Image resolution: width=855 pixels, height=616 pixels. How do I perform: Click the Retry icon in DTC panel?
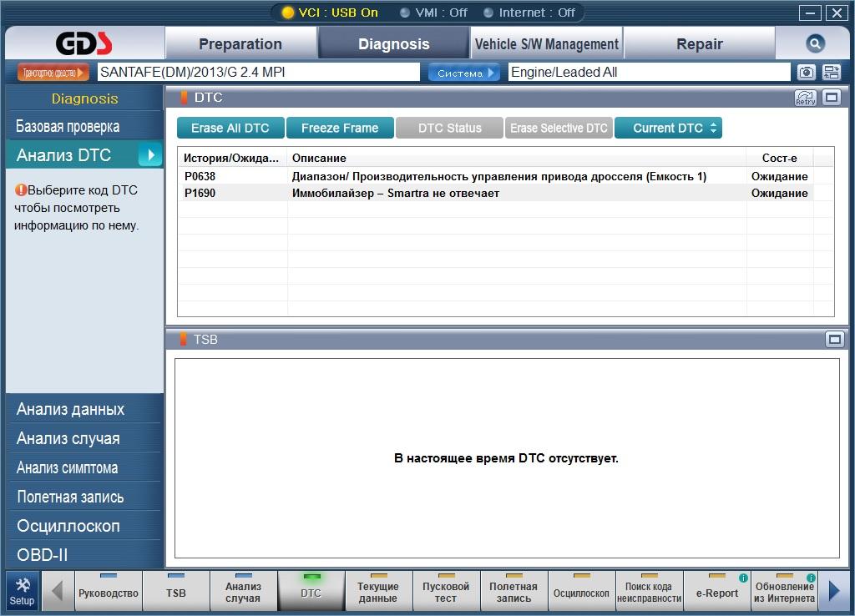pos(806,98)
